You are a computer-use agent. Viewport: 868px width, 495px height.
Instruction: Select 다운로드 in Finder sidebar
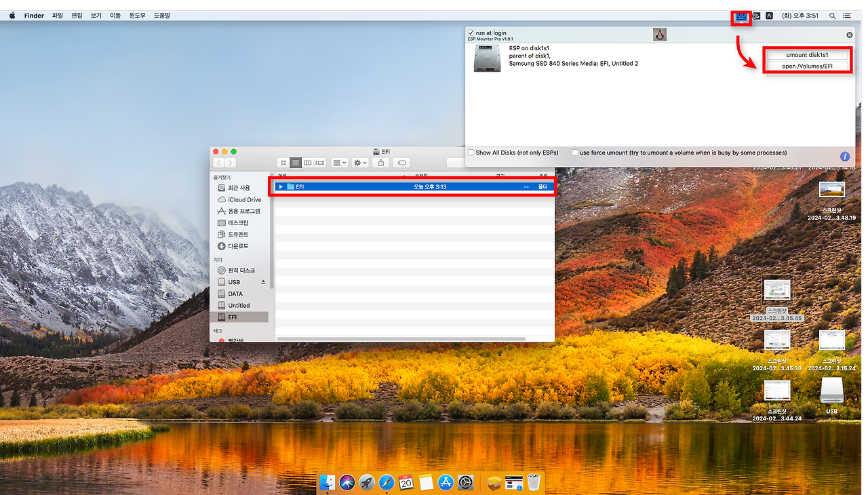tap(239, 246)
